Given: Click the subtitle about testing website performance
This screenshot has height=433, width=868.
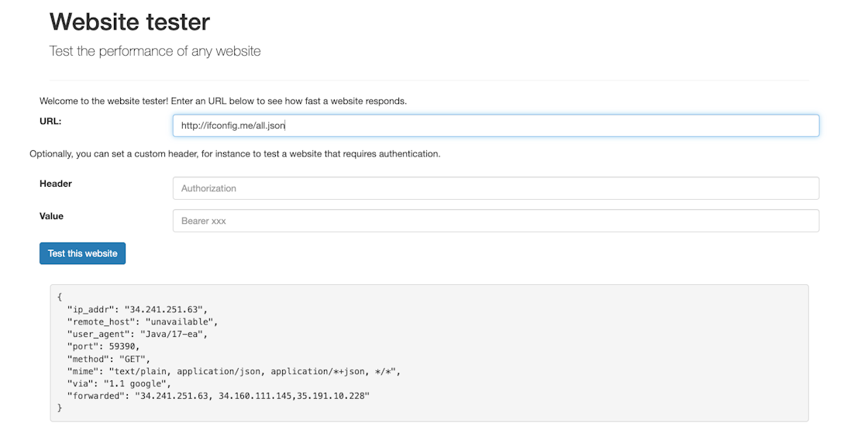Looking at the screenshot, I should coord(155,52).
